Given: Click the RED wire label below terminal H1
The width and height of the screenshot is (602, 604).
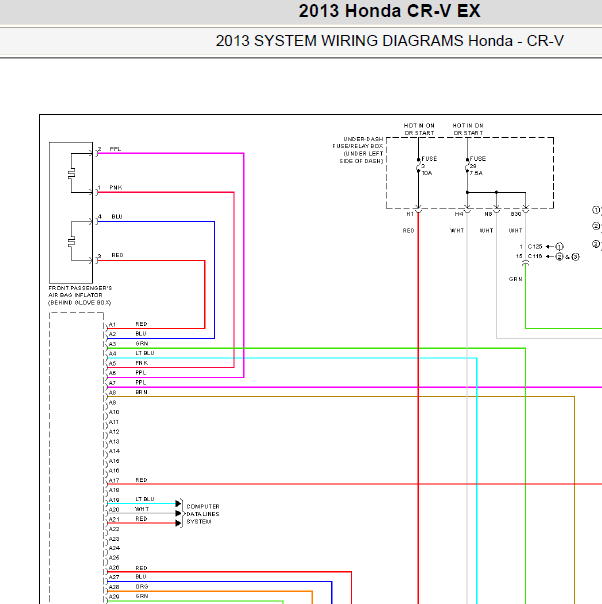Looking at the screenshot, I should [408, 231].
